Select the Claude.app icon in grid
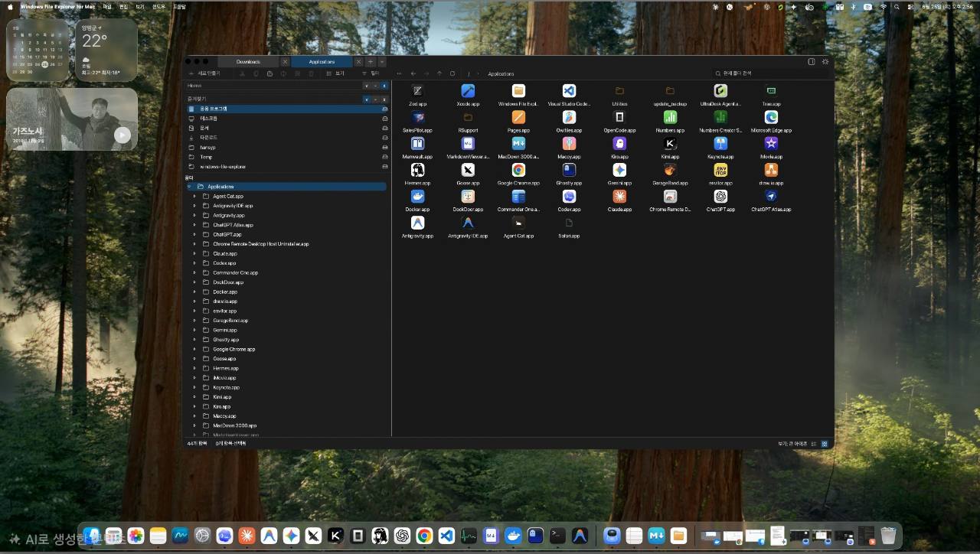 619,196
